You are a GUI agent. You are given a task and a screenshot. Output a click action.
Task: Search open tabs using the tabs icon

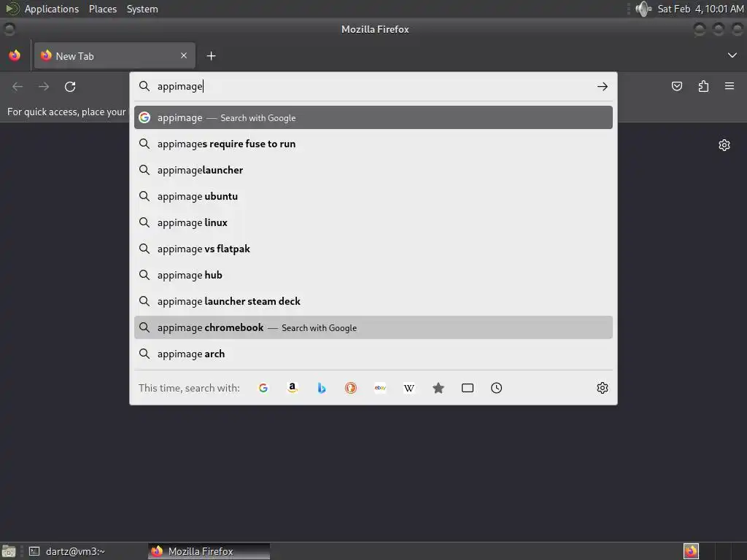pyautogui.click(x=468, y=388)
